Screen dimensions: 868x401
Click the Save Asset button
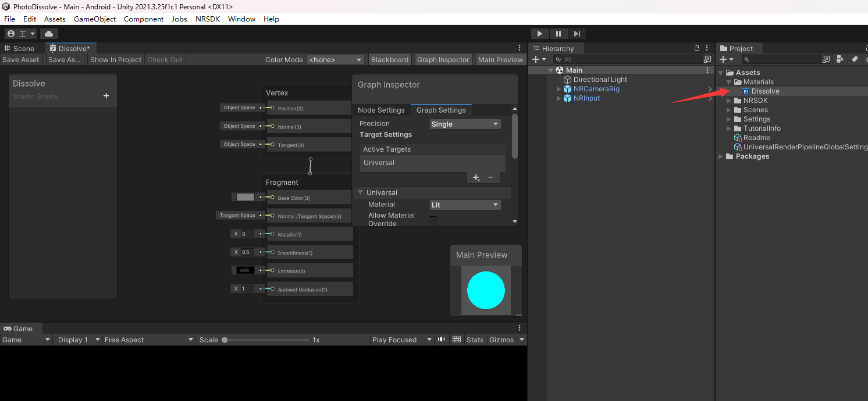[x=21, y=59]
